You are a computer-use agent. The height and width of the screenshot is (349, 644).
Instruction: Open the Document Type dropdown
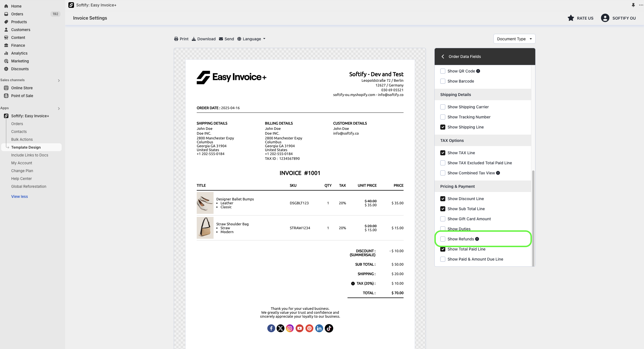tap(514, 39)
